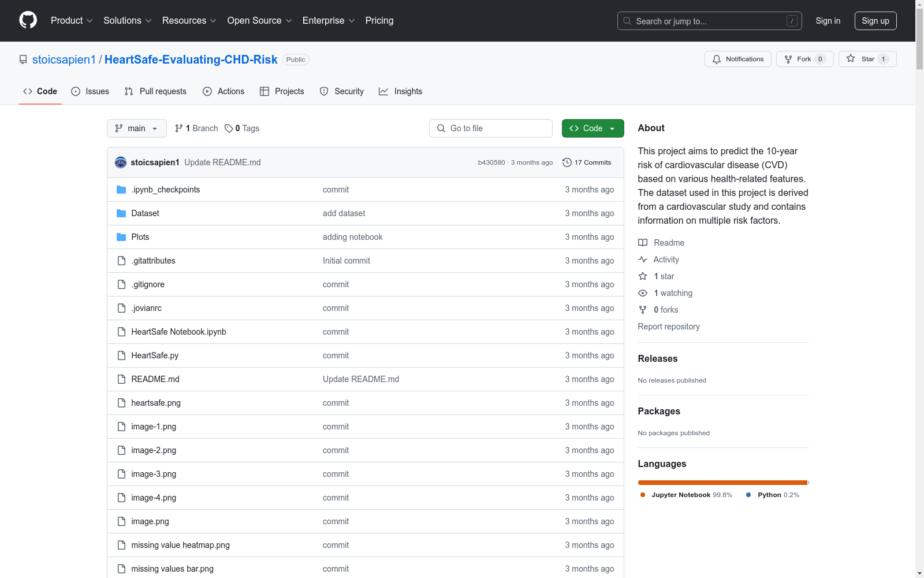Click the file icon next to HeartSafe.py
This screenshot has width=924, height=578.
pyautogui.click(x=121, y=355)
